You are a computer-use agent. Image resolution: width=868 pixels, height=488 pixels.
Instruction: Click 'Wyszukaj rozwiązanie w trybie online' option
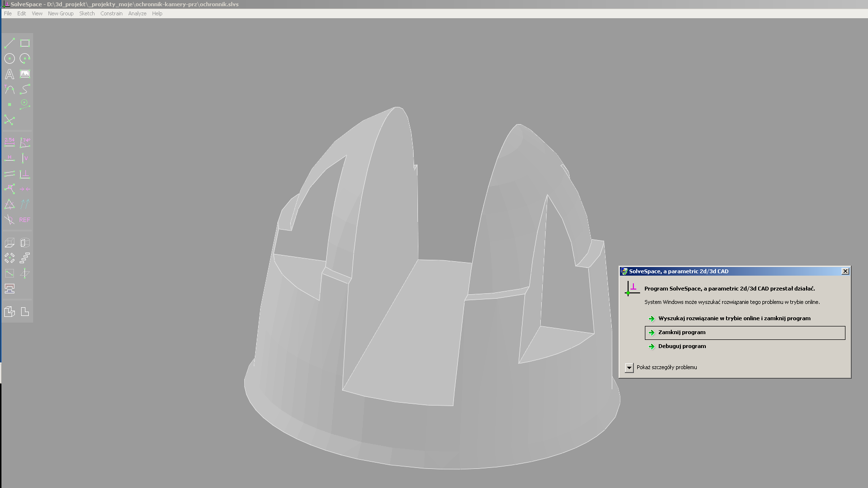[734, 318]
